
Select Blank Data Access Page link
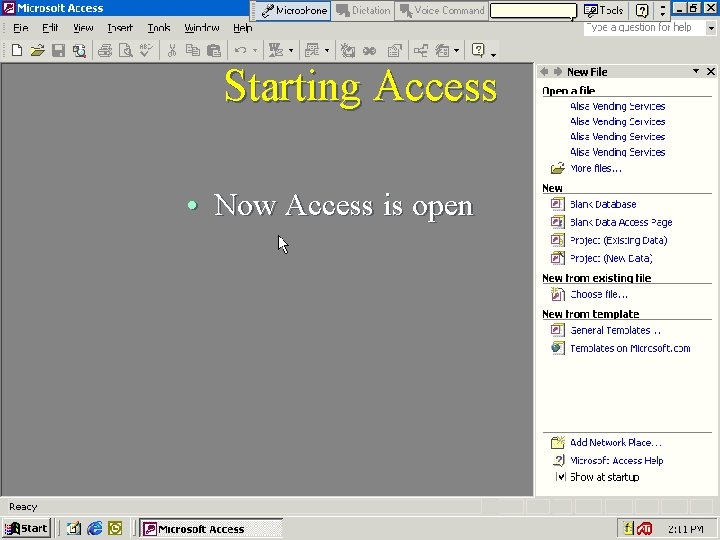pyautogui.click(x=621, y=222)
